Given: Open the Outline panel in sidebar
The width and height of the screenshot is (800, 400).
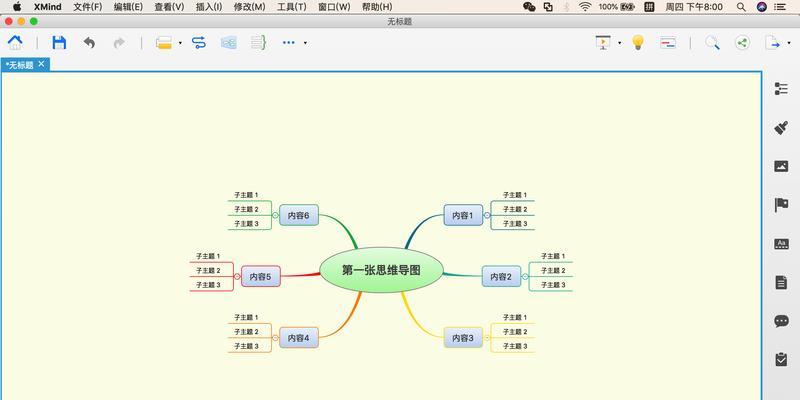Looking at the screenshot, I should (781, 88).
